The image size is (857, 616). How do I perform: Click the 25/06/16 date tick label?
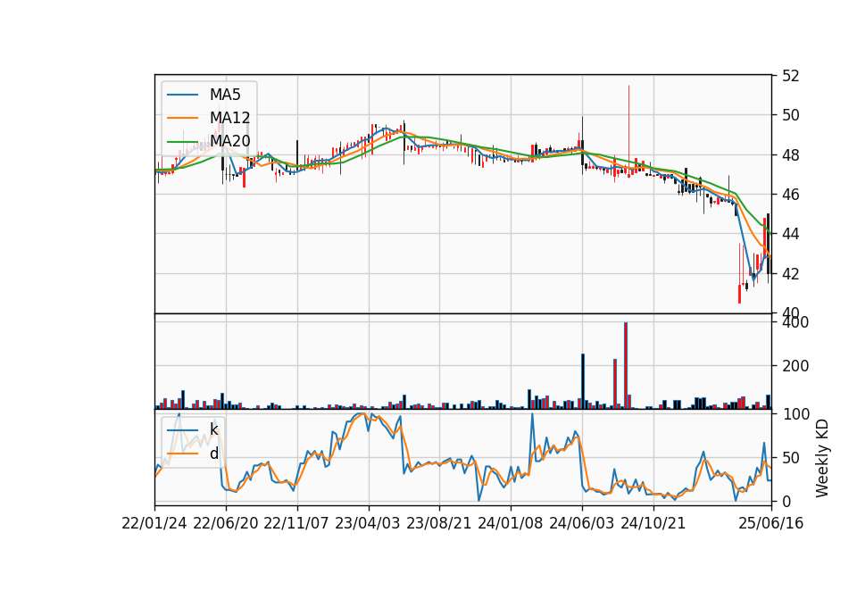(x=771, y=523)
